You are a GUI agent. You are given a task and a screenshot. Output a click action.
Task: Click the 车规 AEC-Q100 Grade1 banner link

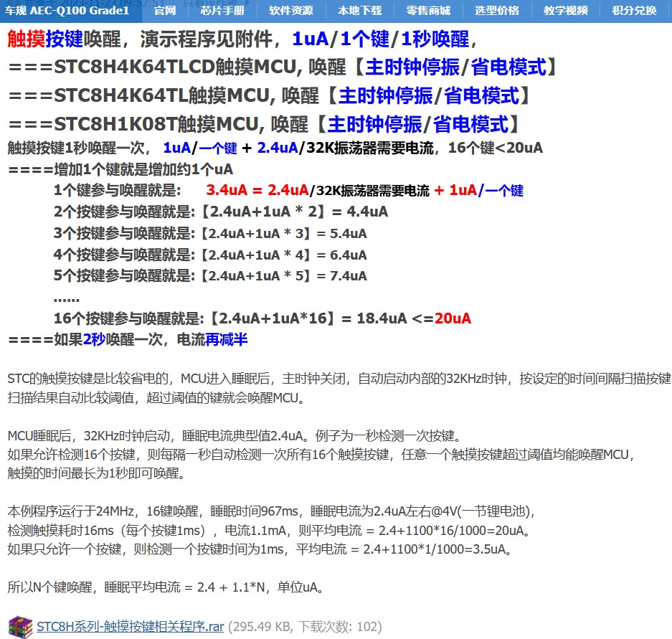[67, 10]
